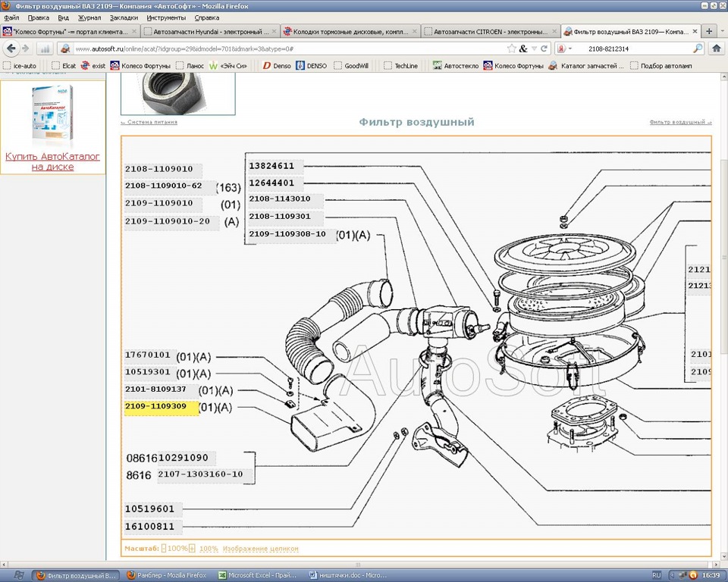Zoom out with the minus scale icon
The width and height of the screenshot is (728, 582).
(164, 548)
